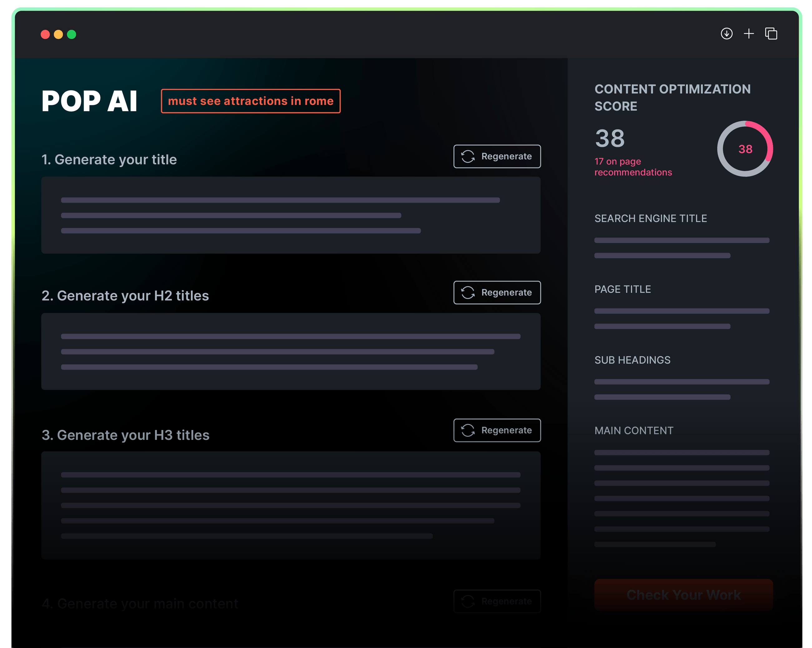This screenshot has width=812, height=648.
Task: Click the refresh icon beside H3 titles Regenerate
Action: click(468, 430)
